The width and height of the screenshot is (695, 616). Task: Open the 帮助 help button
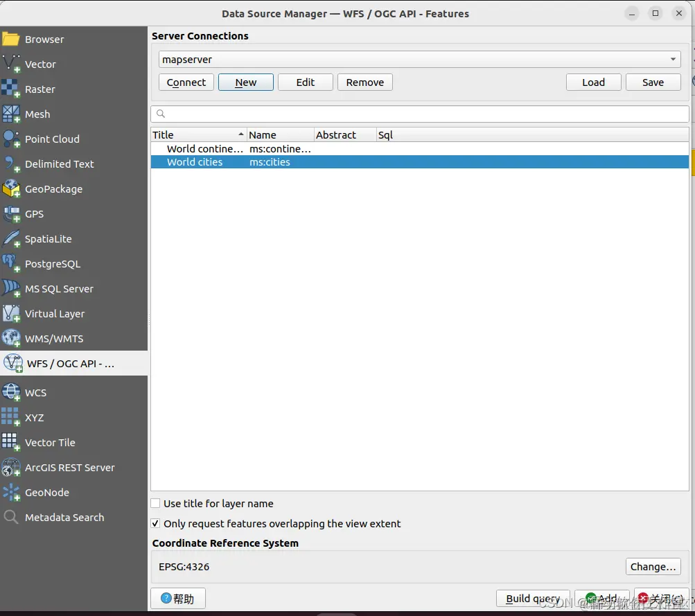click(x=178, y=599)
